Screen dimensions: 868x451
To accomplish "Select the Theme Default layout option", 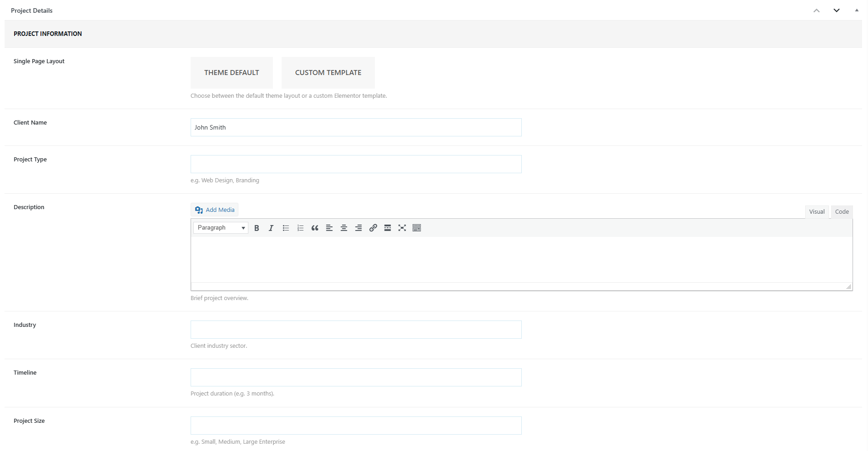I will 232,73.
